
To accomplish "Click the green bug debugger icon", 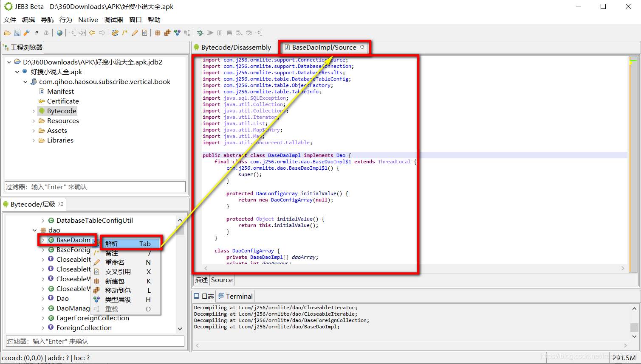I will (200, 33).
